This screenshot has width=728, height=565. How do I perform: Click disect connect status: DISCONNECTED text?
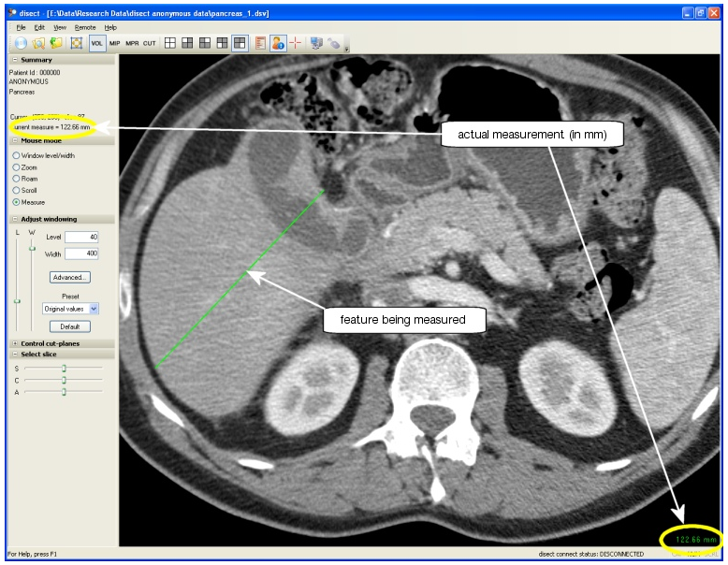tap(591, 554)
